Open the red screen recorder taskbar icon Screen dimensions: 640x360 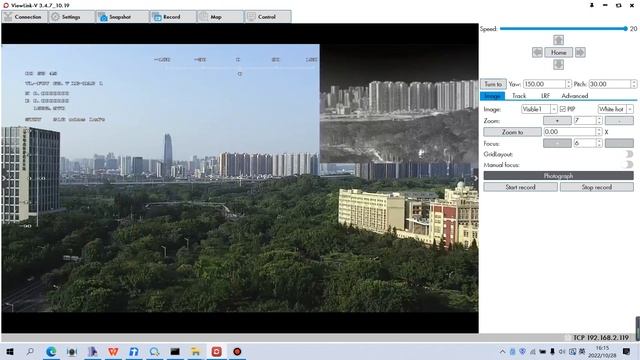pyautogui.click(x=216, y=351)
